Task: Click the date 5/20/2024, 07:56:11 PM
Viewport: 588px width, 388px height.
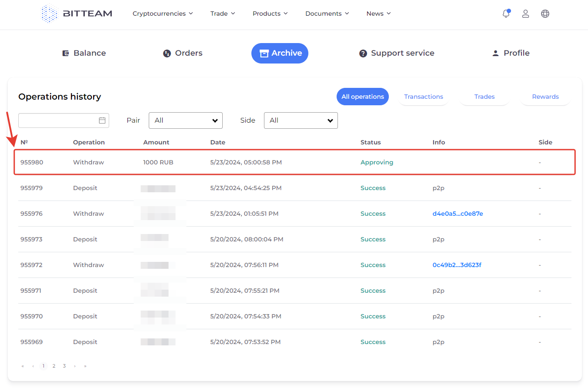Action: pos(244,265)
